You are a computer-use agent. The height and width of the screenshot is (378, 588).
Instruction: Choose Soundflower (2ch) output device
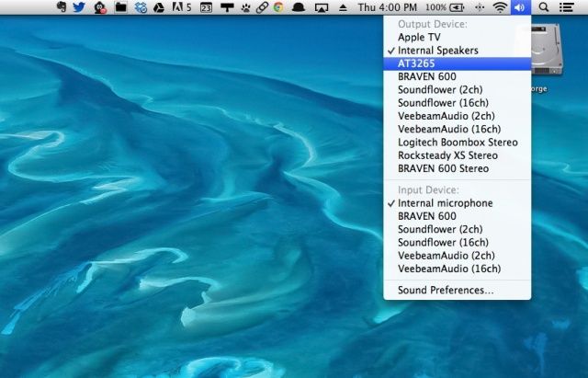coord(458,90)
